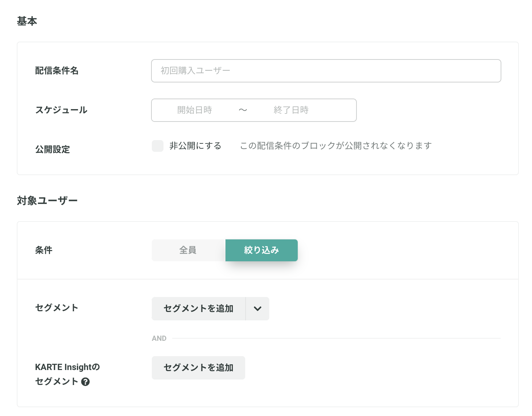
Task: Click セグメントを追加 for KARTE Insight segments
Action: pos(198,368)
